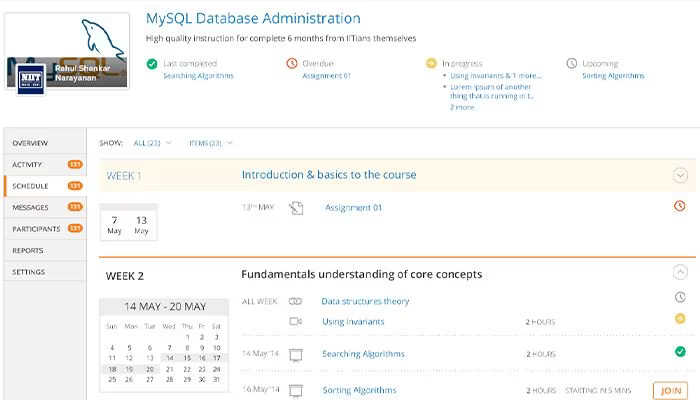Click the WEEK 1 label
The width and height of the screenshot is (700, 400).
click(124, 176)
